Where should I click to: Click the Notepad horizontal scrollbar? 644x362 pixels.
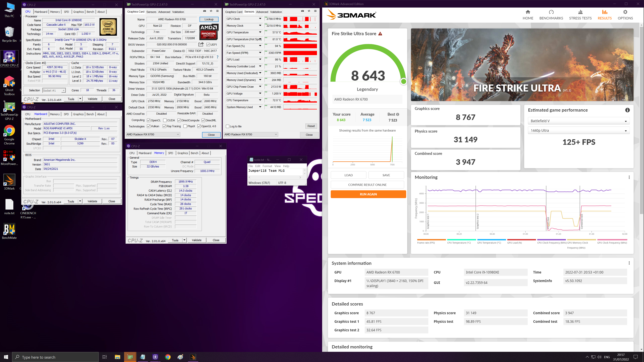pyautogui.click(x=275, y=177)
